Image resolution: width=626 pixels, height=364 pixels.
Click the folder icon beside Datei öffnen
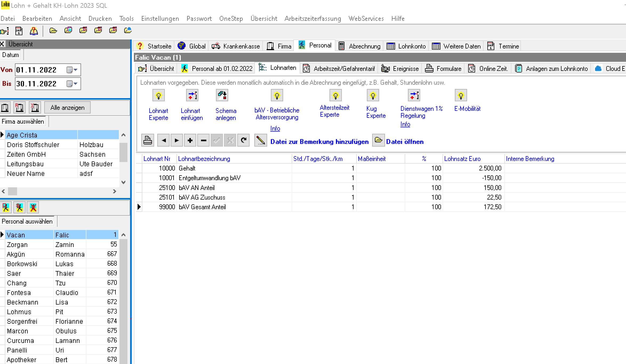378,140
